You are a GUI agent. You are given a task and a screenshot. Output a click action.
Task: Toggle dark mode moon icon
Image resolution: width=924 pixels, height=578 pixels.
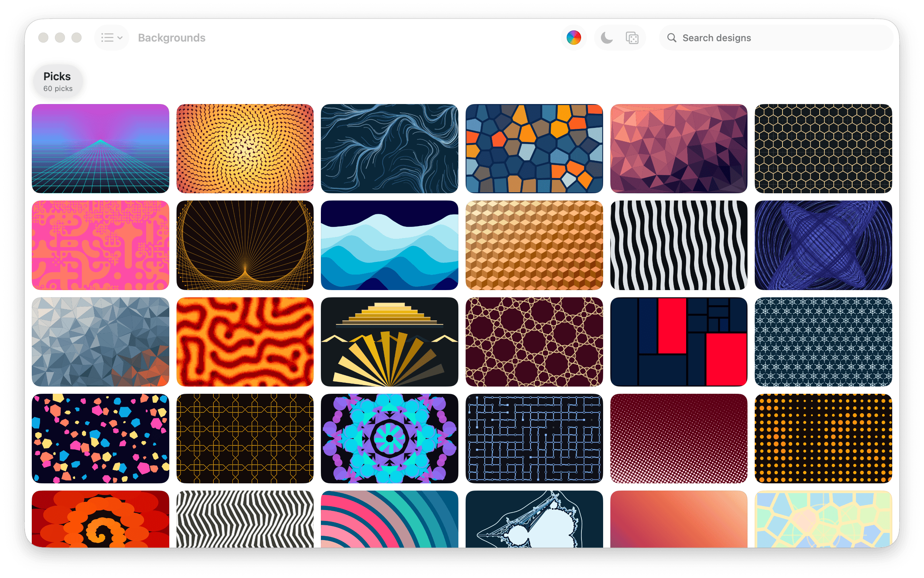point(607,38)
